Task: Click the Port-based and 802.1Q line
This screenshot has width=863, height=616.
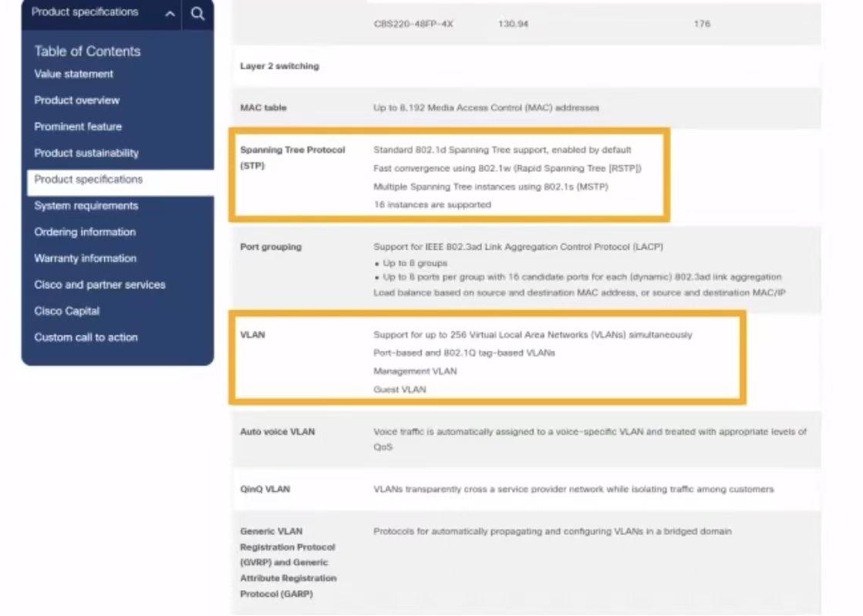Action: tap(464, 352)
